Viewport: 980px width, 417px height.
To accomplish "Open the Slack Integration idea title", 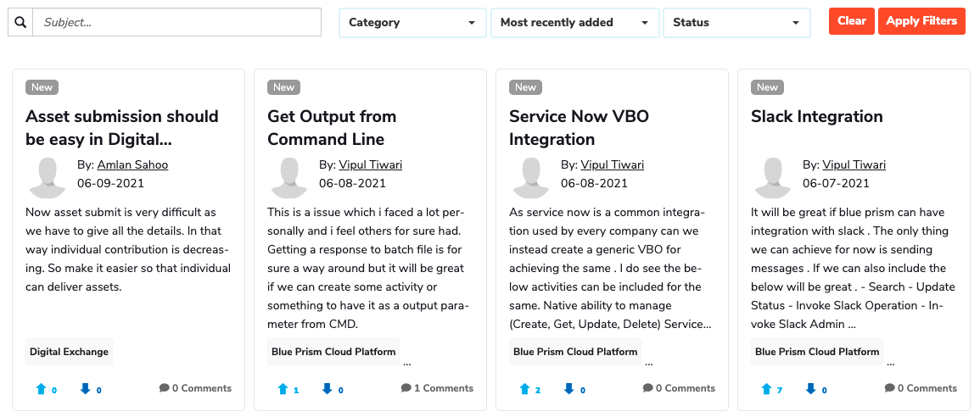I will tap(816, 116).
